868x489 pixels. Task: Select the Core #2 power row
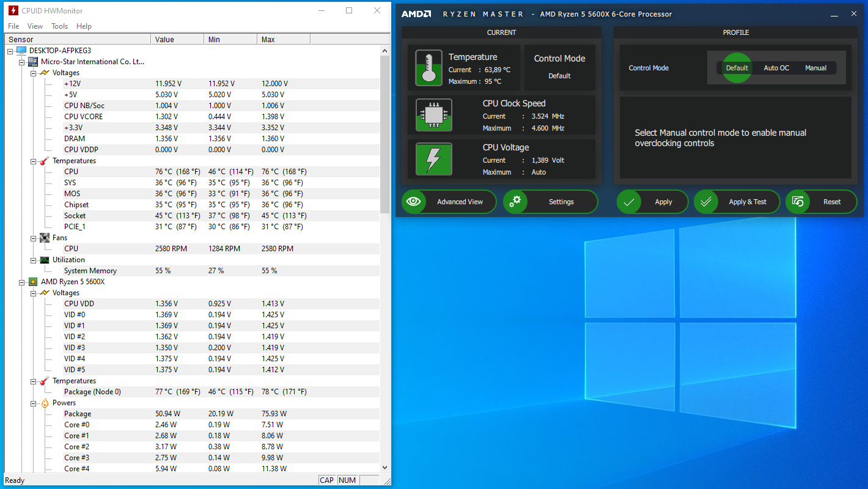click(x=192, y=447)
